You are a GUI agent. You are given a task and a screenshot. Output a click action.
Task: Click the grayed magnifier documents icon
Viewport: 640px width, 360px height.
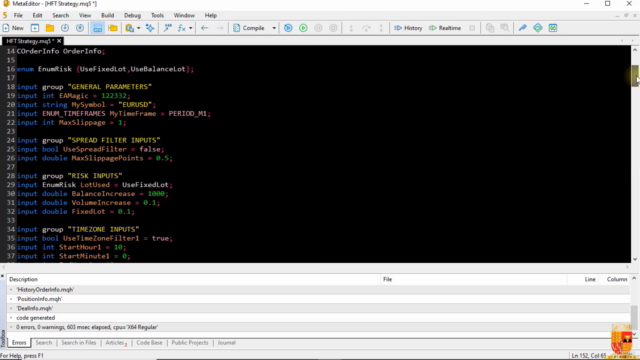(505, 28)
